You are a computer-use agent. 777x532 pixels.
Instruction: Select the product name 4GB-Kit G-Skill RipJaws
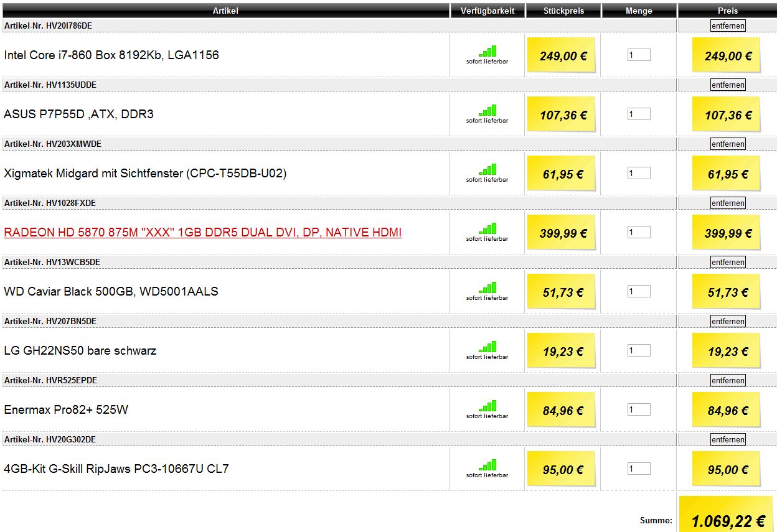[x=116, y=469]
